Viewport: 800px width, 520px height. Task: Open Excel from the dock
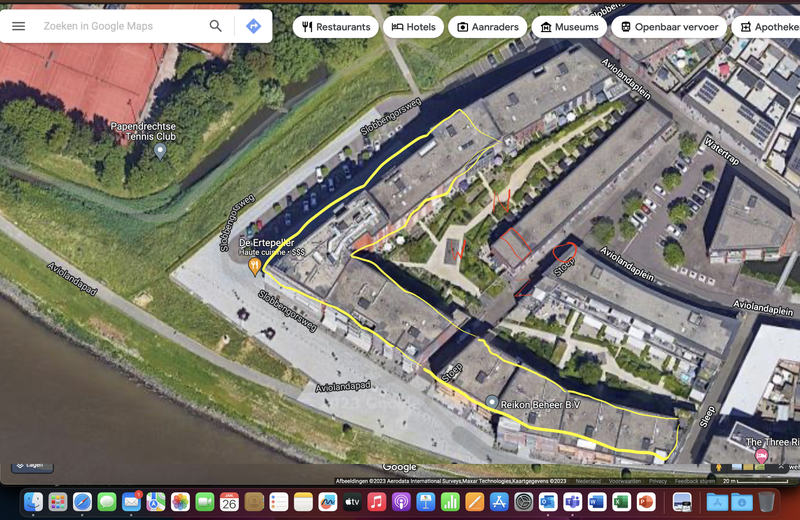[621, 502]
